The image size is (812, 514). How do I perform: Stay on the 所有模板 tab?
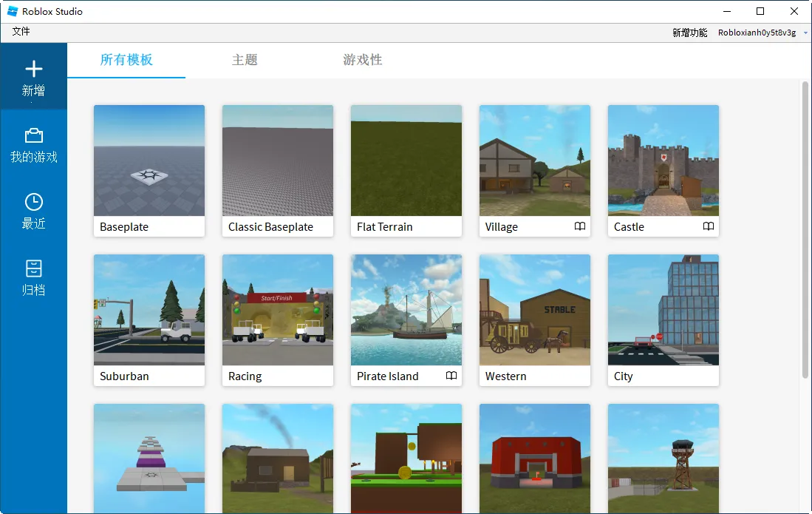pyautogui.click(x=126, y=60)
